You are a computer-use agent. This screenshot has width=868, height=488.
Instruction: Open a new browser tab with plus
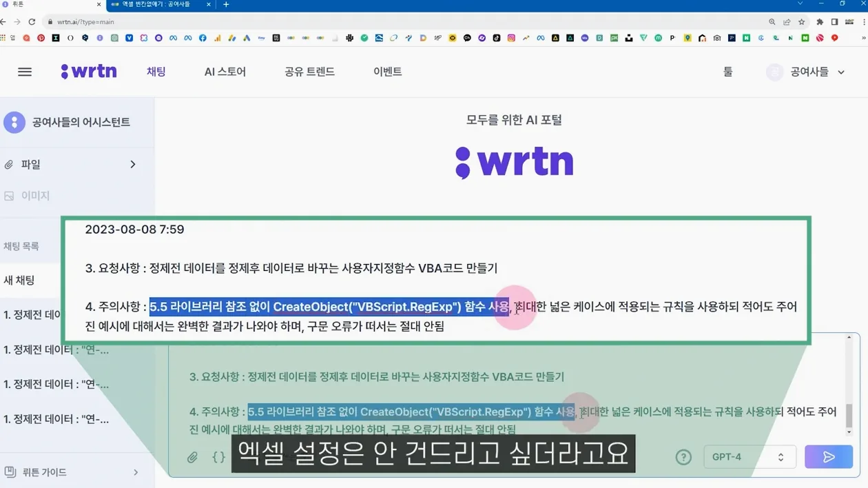click(226, 4)
